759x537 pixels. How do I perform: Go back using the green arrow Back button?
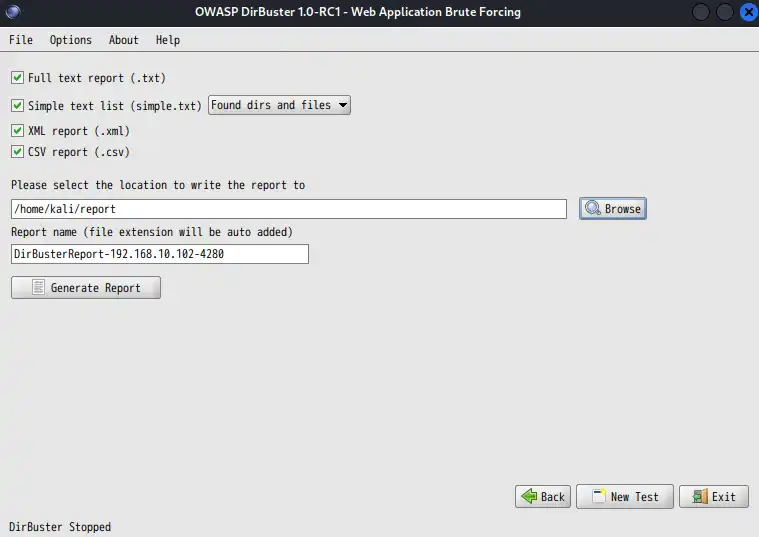coord(541,497)
